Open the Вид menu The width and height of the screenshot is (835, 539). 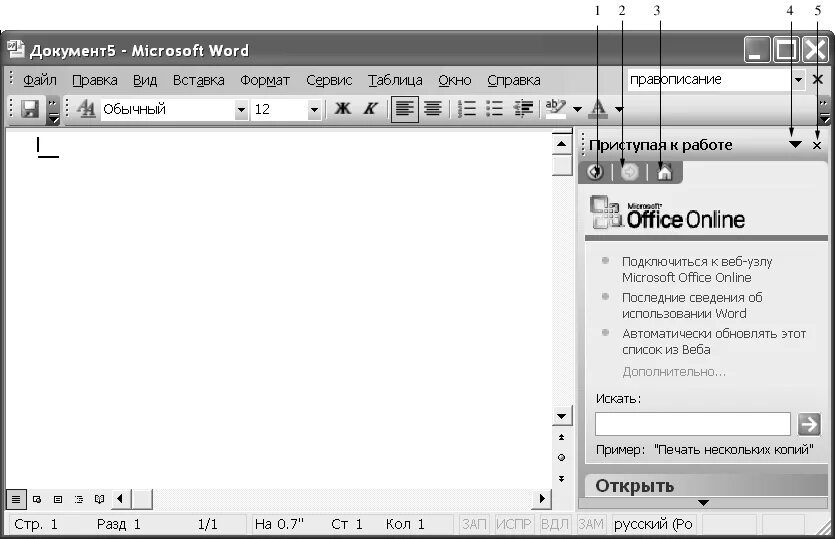(x=145, y=80)
